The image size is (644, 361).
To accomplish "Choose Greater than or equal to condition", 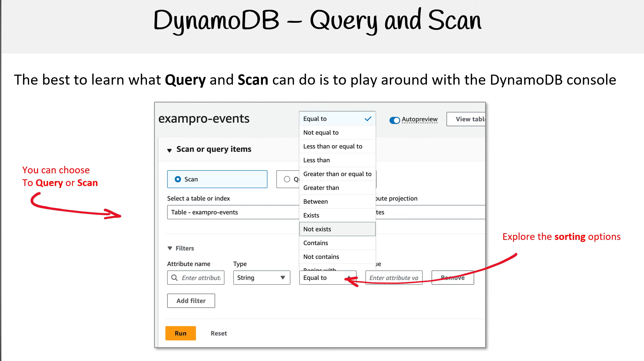I will click(x=337, y=174).
